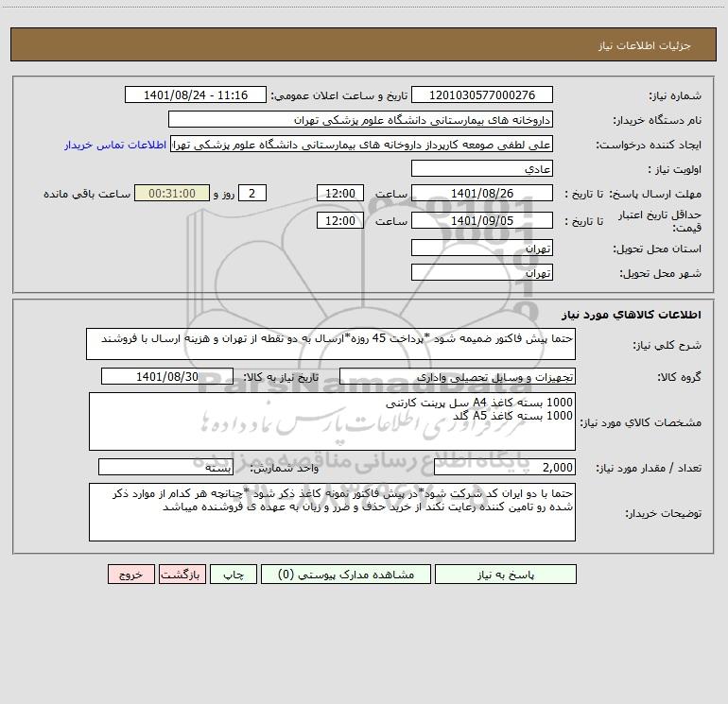728x704 pixels.
Task: Click the 'توضیحات خریدار:' label
Action: click(x=664, y=513)
